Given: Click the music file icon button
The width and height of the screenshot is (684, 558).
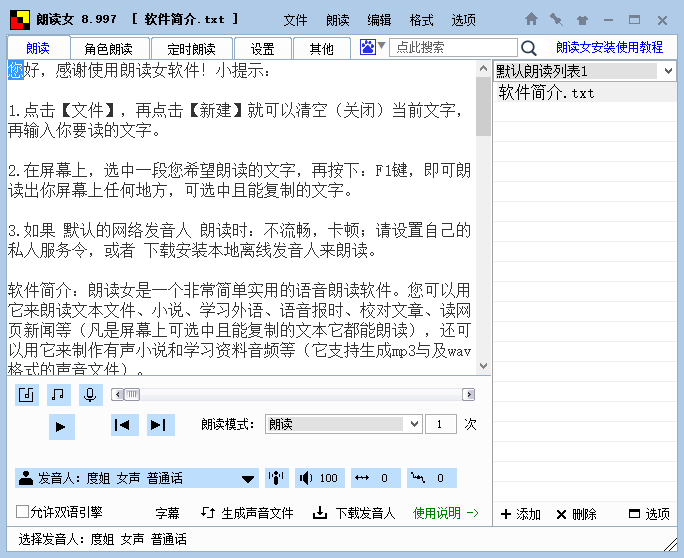Looking at the screenshot, I should coord(27,395).
